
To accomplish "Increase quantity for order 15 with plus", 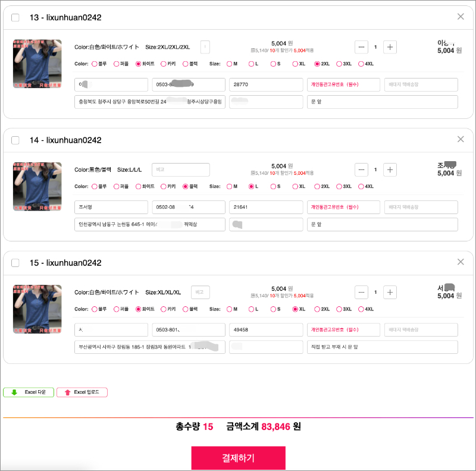I will (x=390, y=292).
